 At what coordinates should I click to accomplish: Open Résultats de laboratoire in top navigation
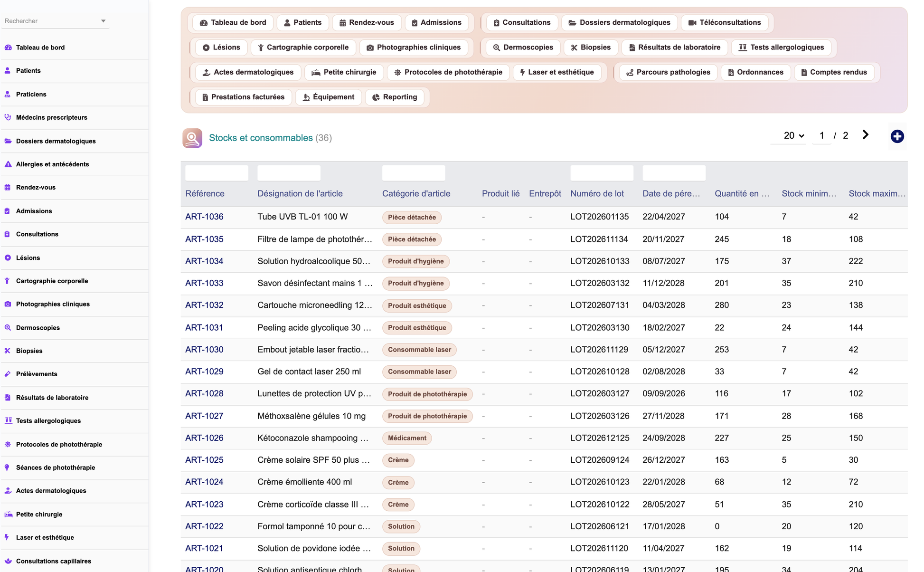(674, 48)
